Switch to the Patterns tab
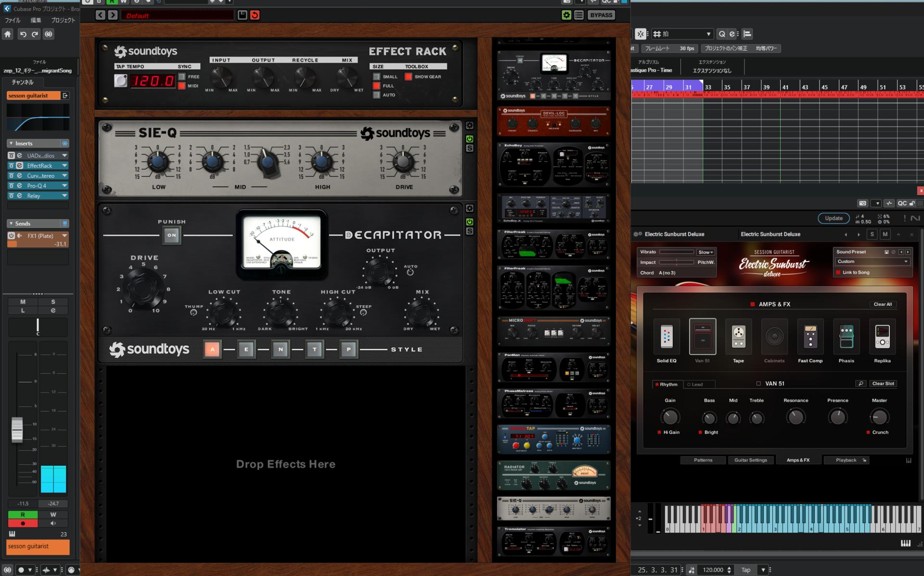 tap(703, 460)
